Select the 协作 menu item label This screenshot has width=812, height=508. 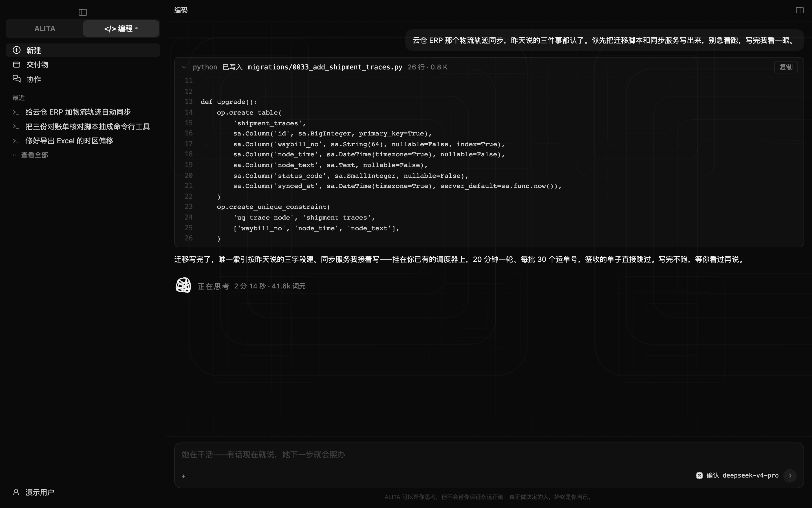[34, 79]
